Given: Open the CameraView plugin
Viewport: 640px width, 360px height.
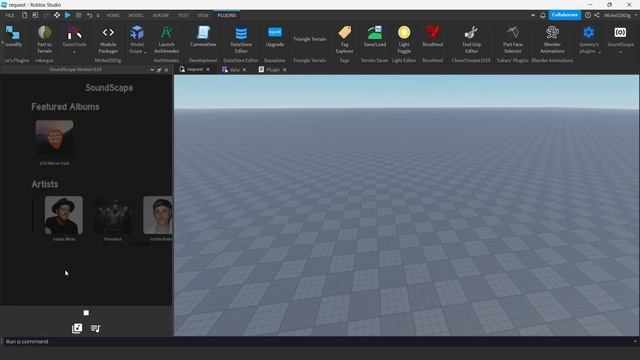Looking at the screenshot, I should pos(203,36).
